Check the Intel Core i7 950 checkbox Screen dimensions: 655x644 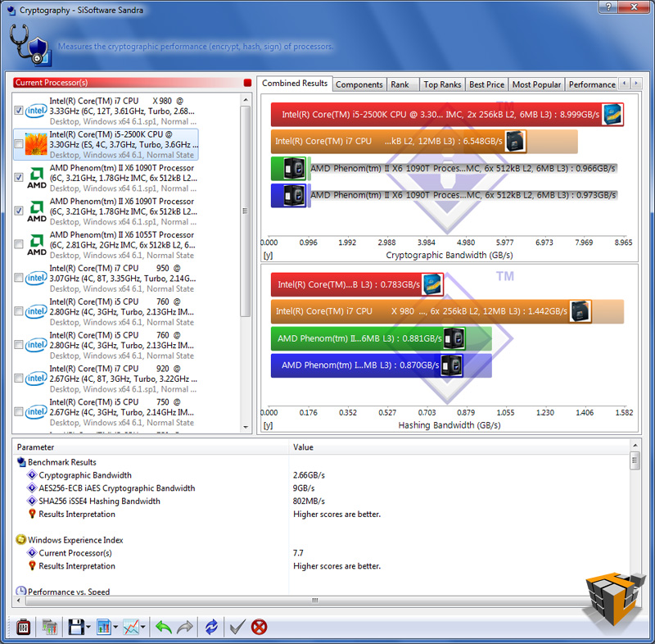pos(18,278)
